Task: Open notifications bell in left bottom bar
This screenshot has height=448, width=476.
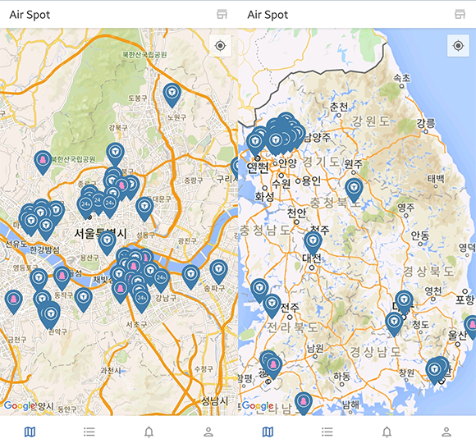Action: 149,432
